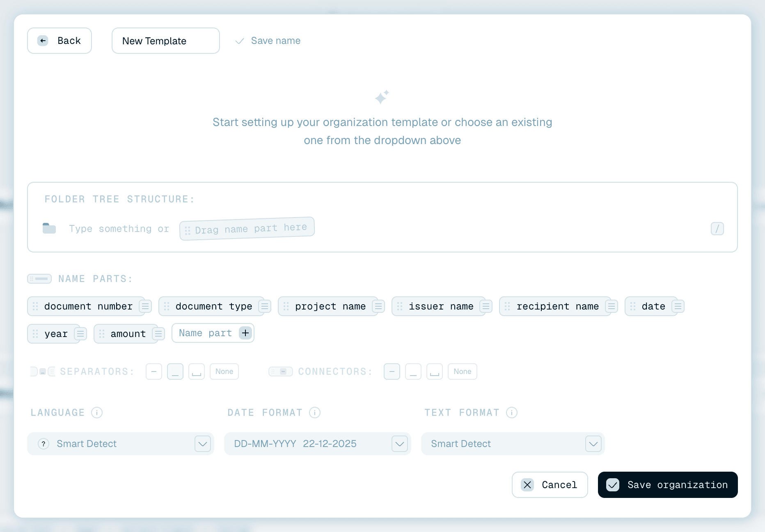Click the drag handle on amount chip
Image resolution: width=765 pixels, height=532 pixels.
click(x=102, y=334)
